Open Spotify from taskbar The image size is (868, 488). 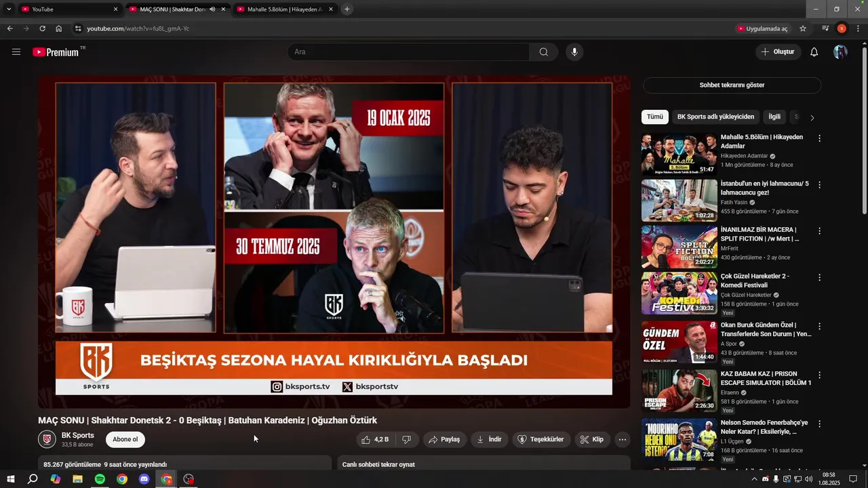coord(100,479)
